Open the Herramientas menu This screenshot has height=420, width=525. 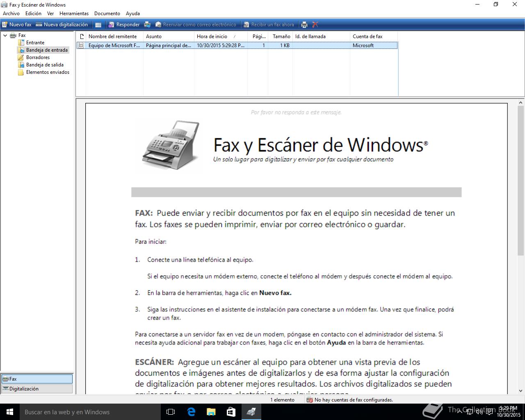pyautogui.click(x=74, y=14)
